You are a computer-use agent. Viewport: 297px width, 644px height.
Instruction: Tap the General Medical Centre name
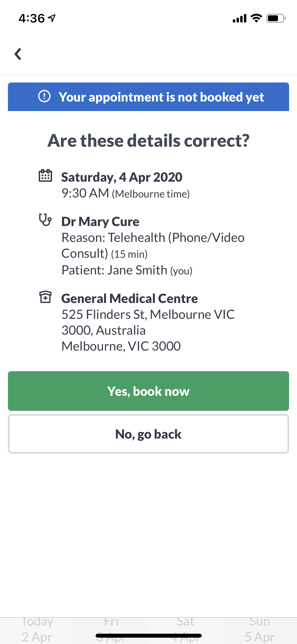[129, 298]
